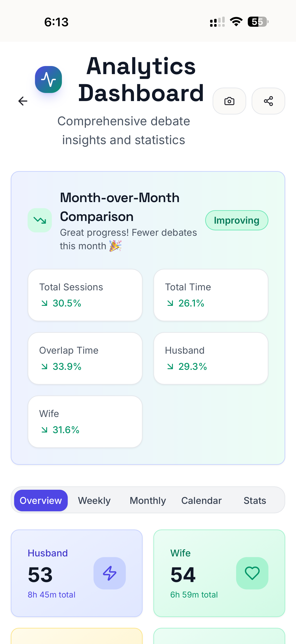The image size is (296, 644).
Task: Open the Stats tab
Action: click(x=255, y=500)
